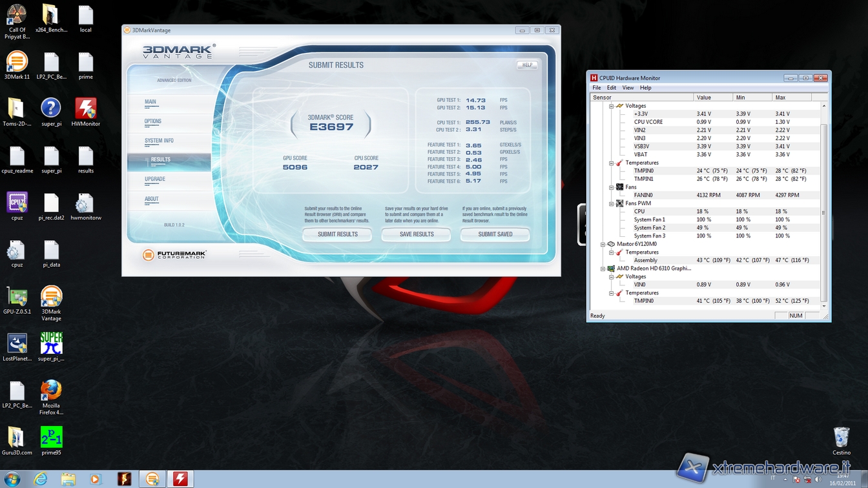The image size is (868, 488).
Task: Open the prime95 desktop icon
Action: coord(51,438)
